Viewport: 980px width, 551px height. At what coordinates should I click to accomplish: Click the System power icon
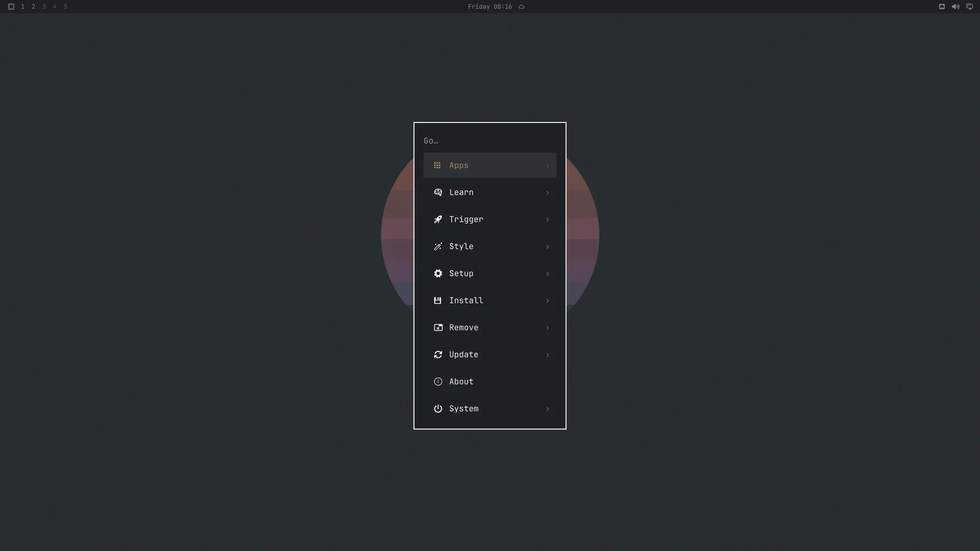coord(438,409)
